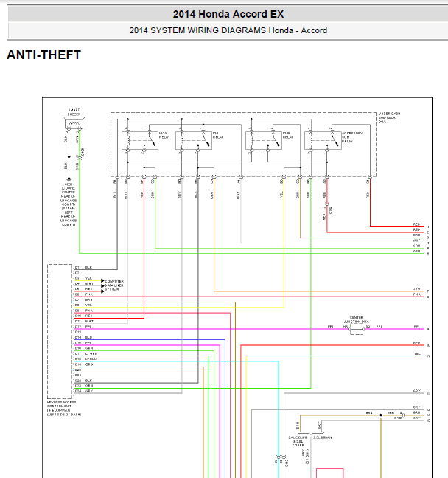The height and width of the screenshot is (478, 448).
Task: Click the arrowhead on the E4 WHT wire
Action: pos(102,286)
